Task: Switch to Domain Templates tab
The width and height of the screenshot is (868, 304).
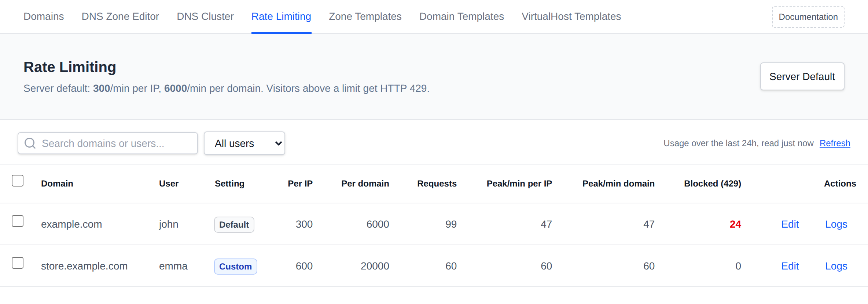Action: [x=461, y=17]
